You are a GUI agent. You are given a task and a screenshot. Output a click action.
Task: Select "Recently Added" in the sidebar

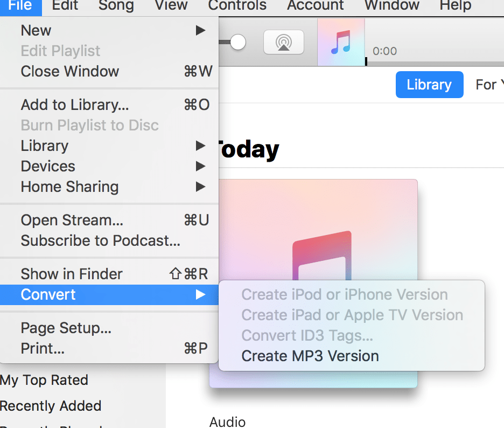coord(51,406)
